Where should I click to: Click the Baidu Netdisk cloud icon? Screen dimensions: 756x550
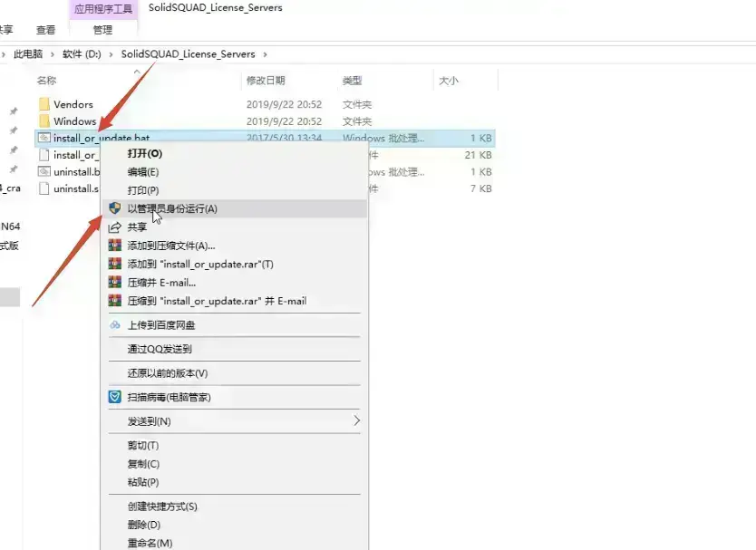point(115,325)
